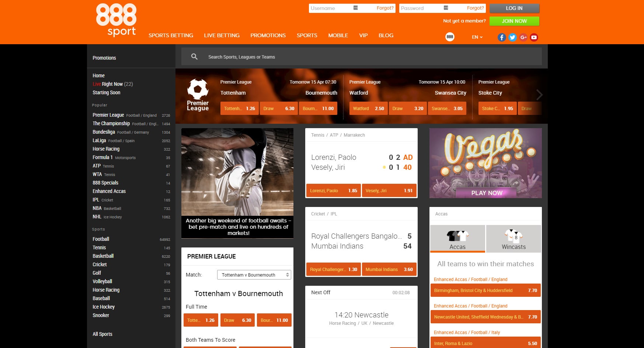Click the keyboard icon in Username field

(355, 8)
